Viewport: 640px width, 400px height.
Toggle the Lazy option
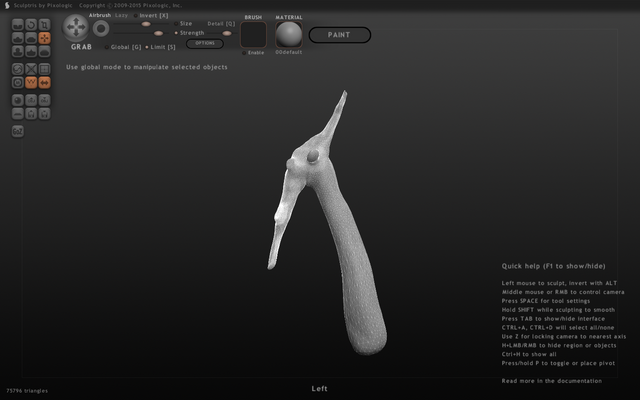[x=121, y=15]
